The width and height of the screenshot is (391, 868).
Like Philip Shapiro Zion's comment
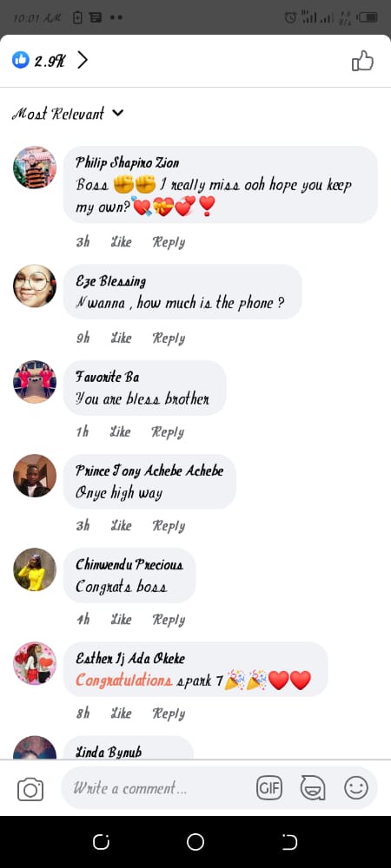(x=122, y=242)
